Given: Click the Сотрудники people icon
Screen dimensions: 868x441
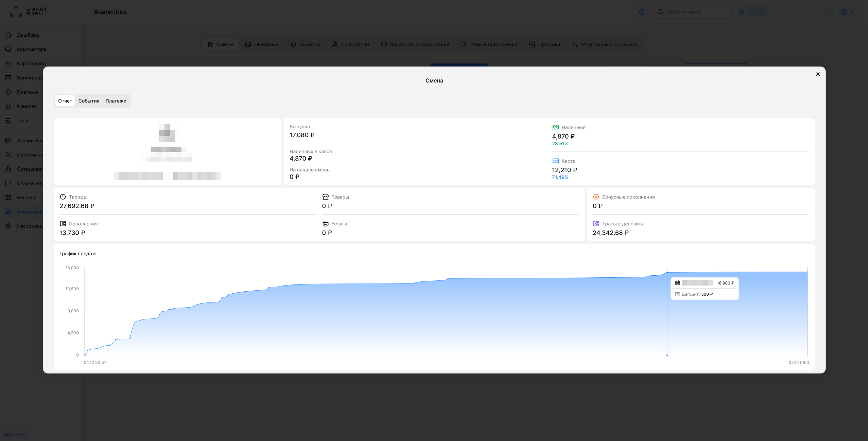Looking at the screenshot, I should click(8, 169).
